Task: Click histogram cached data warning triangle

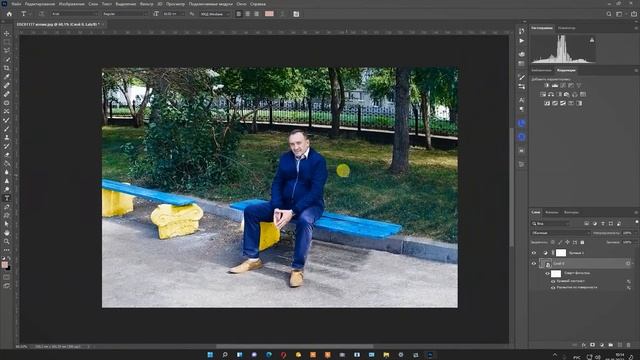Action: click(592, 40)
